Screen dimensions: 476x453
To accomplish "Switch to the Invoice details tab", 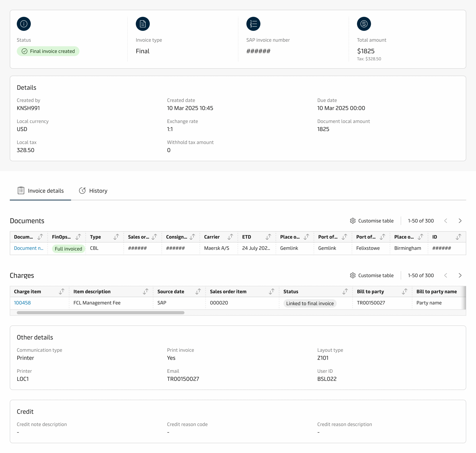I will click(x=40, y=191).
